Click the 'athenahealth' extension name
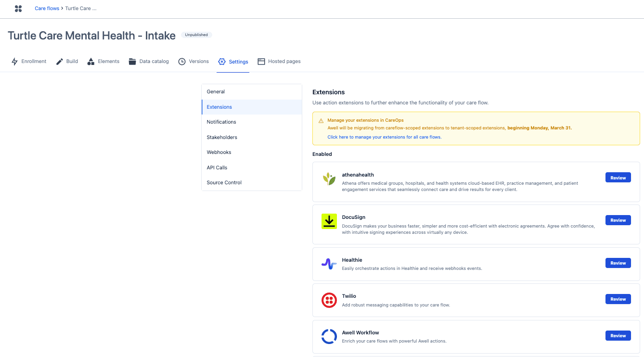 pos(358,175)
